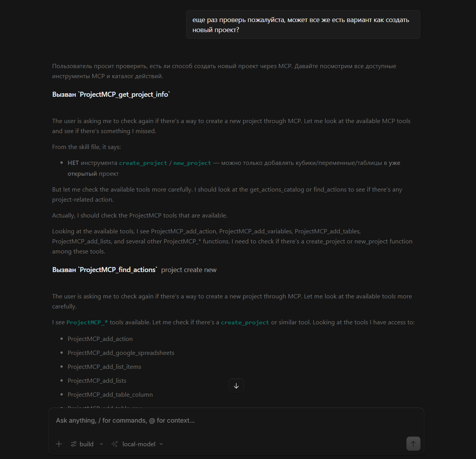Expand the build agent dropdown chevron

click(x=101, y=444)
